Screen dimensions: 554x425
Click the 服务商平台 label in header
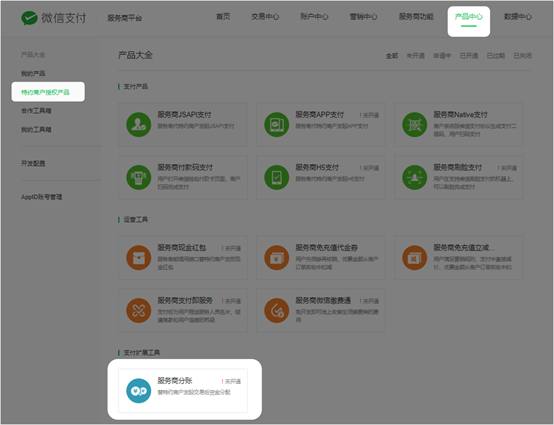(x=124, y=18)
